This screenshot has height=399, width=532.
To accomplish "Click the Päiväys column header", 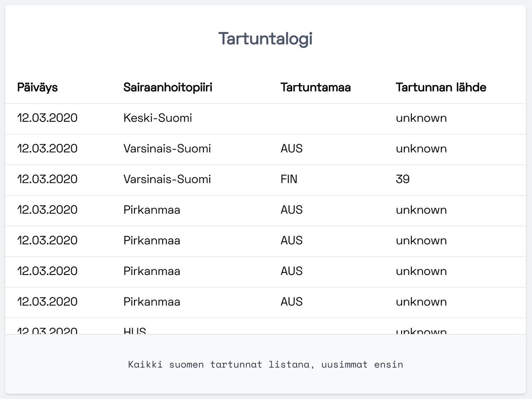I will coord(38,88).
